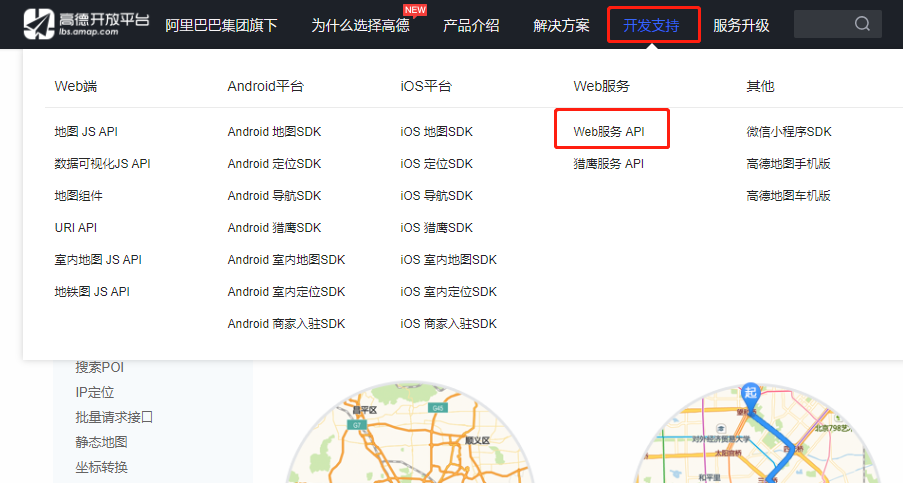Open iOS 导航SDK link

pyautogui.click(x=437, y=196)
